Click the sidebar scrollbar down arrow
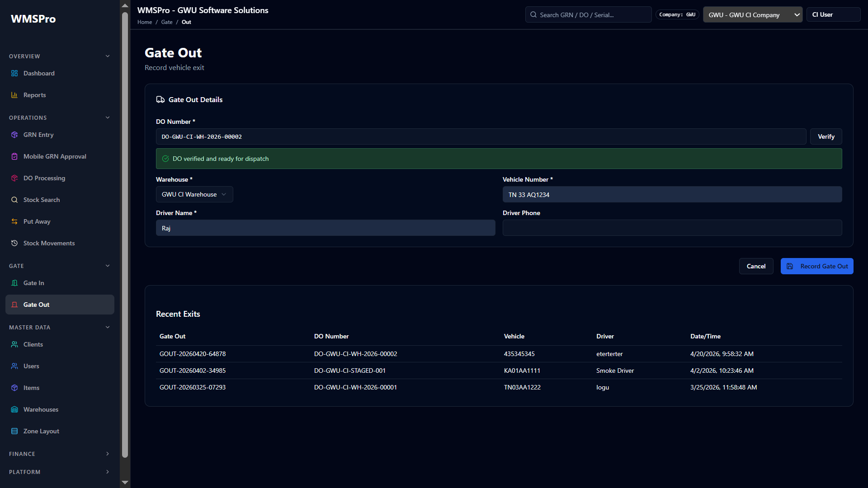This screenshot has height=488, width=868. [x=125, y=482]
